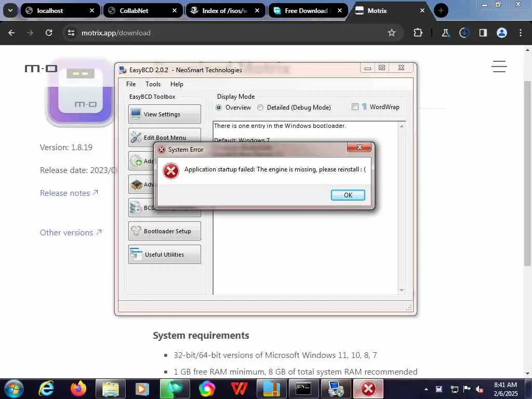
Task: Open the WinRAR archive taskbar icon
Action: pos(271,389)
